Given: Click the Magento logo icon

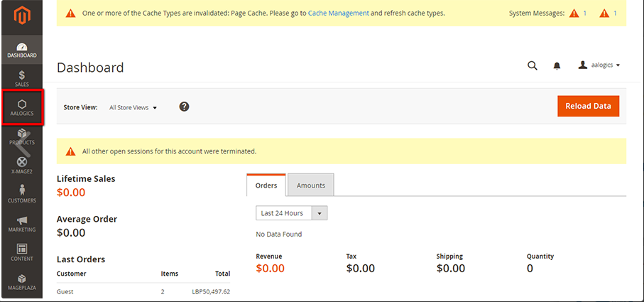Looking at the screenshot, I should tap(21, 16).
